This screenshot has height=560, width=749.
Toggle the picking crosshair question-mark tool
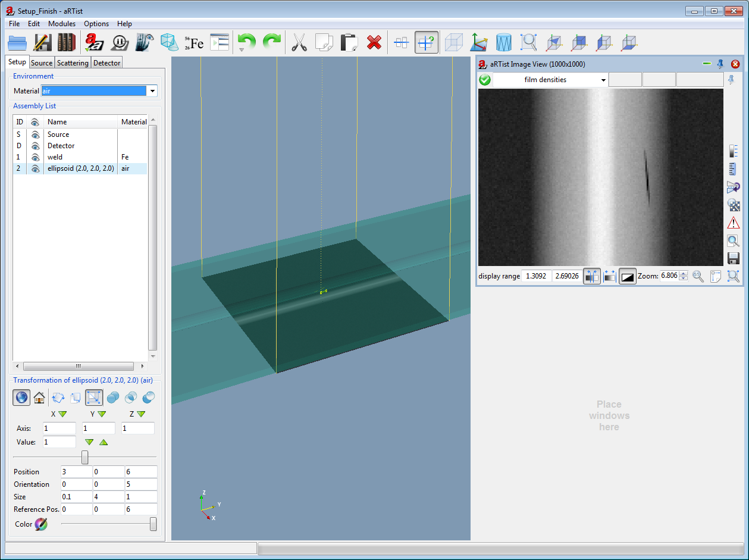click(x=427, y=42)
